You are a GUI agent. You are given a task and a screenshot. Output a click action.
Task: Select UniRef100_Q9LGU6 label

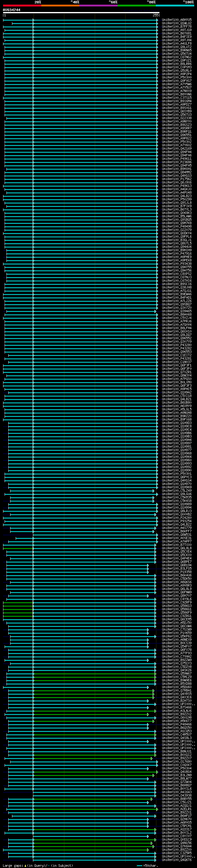(177, 494)
